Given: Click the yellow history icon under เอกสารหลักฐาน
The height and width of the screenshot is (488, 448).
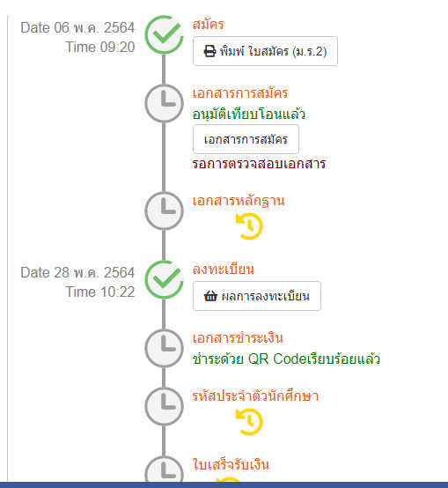Looking at the screenshot, I should [249, 226].
